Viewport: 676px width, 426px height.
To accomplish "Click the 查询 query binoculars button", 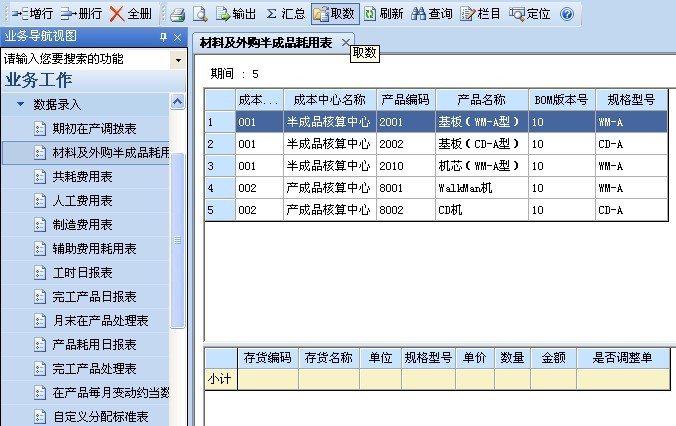I will tap(432, 14).
